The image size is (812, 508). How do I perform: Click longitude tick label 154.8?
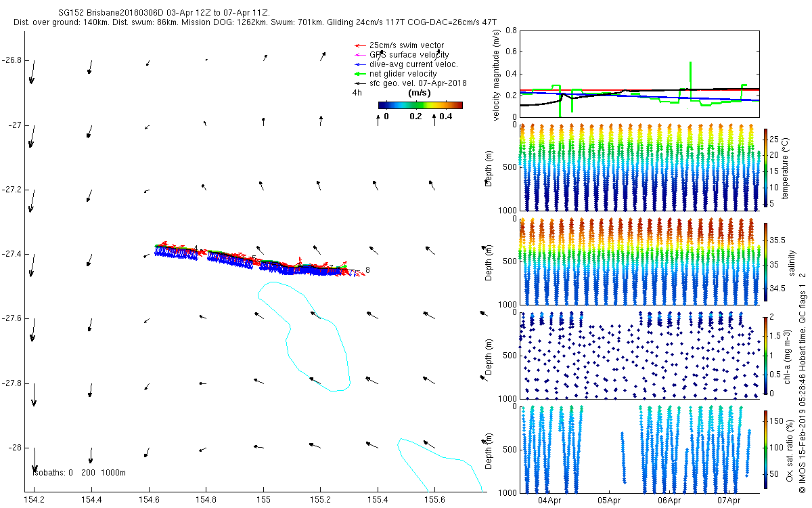point(206,500)
